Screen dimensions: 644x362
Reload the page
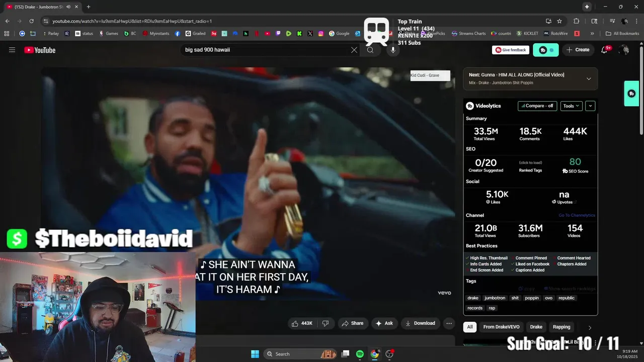pos(31,21)
